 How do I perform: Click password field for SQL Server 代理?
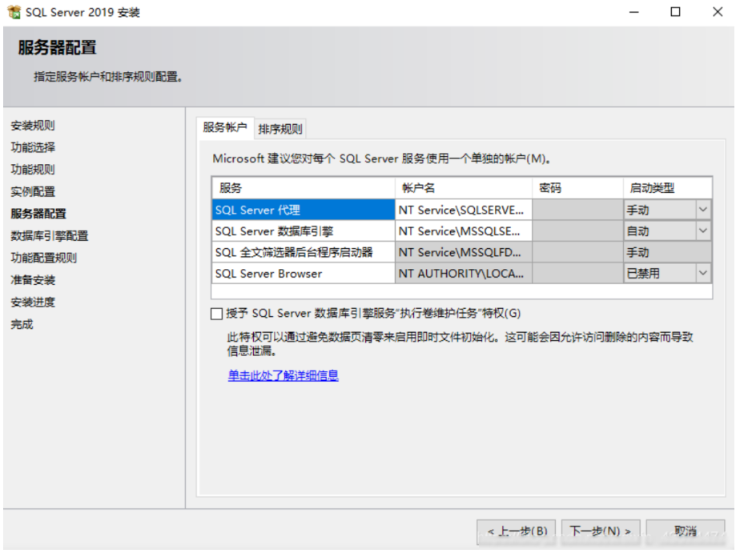tap(577, 210)
